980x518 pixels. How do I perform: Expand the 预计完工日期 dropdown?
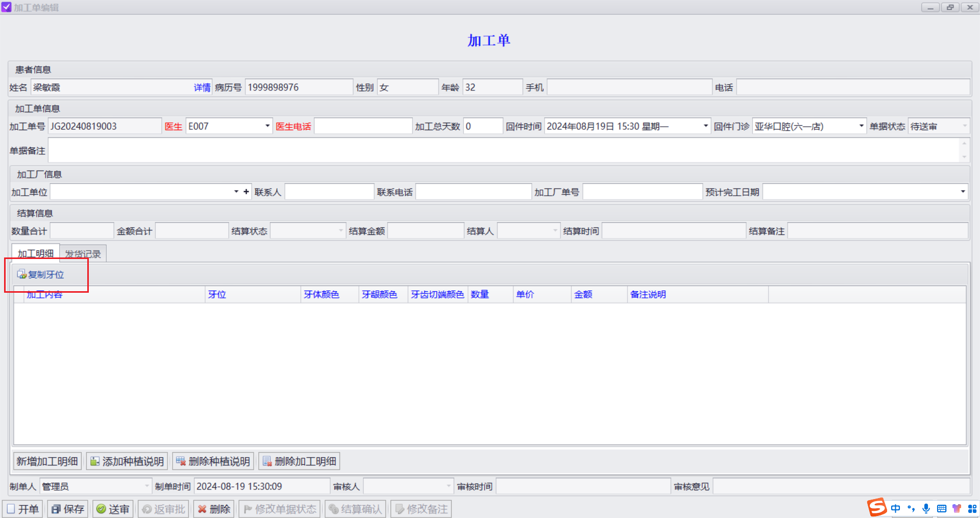(x=963, y=192)
